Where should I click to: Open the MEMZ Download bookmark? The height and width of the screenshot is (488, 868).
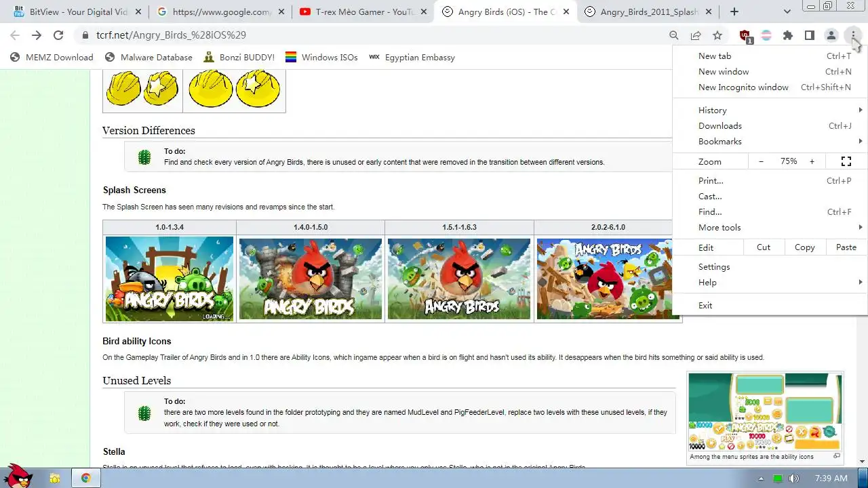(52, 58)
